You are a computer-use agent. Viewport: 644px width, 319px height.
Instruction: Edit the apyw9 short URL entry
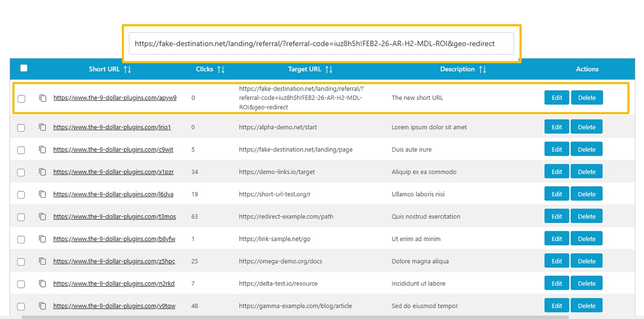click(557, 97)
